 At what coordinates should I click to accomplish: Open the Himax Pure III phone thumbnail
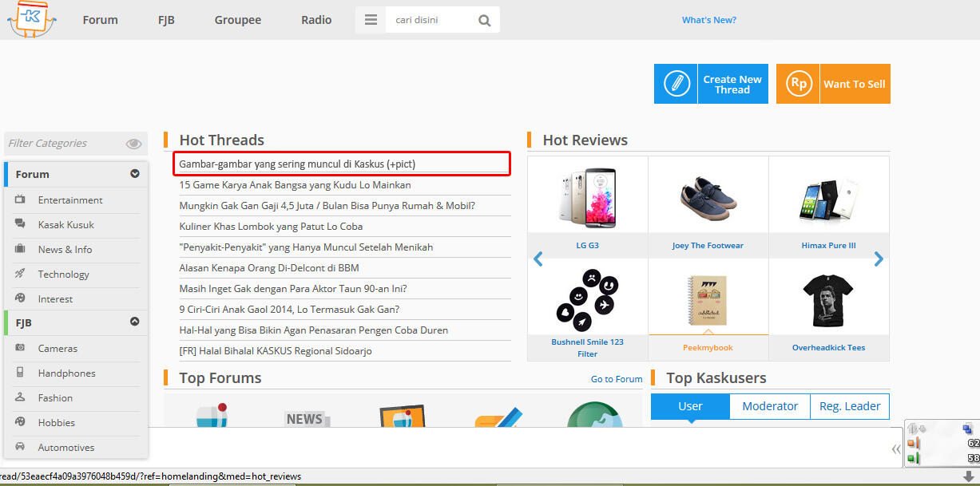point(828,200)
